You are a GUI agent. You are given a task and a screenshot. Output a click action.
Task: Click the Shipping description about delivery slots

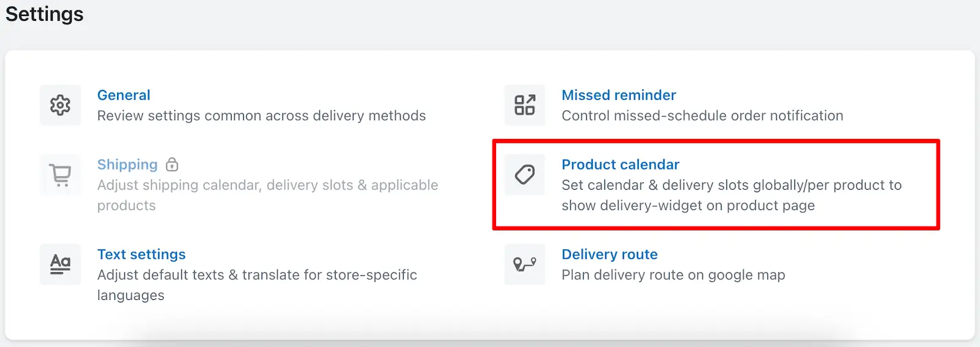click(268, 195)
